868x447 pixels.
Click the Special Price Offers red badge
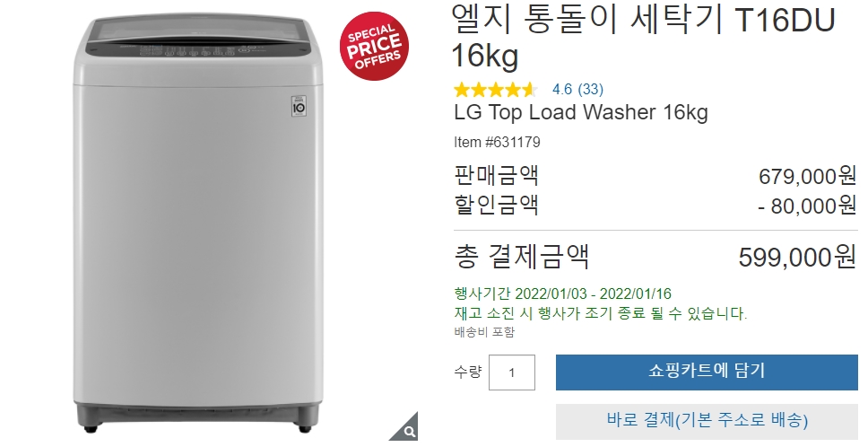click(374, 46)
